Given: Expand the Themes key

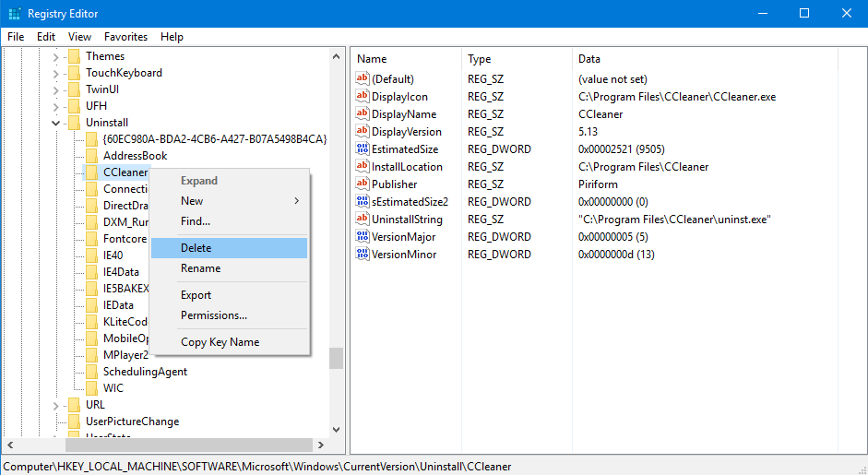Looking at the screenshot, I should [55, 56].
